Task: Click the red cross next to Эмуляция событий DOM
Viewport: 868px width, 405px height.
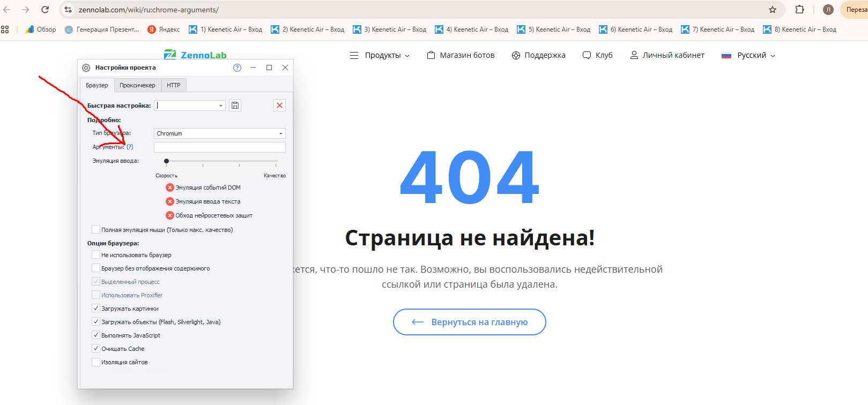Action: coord(170,187)
